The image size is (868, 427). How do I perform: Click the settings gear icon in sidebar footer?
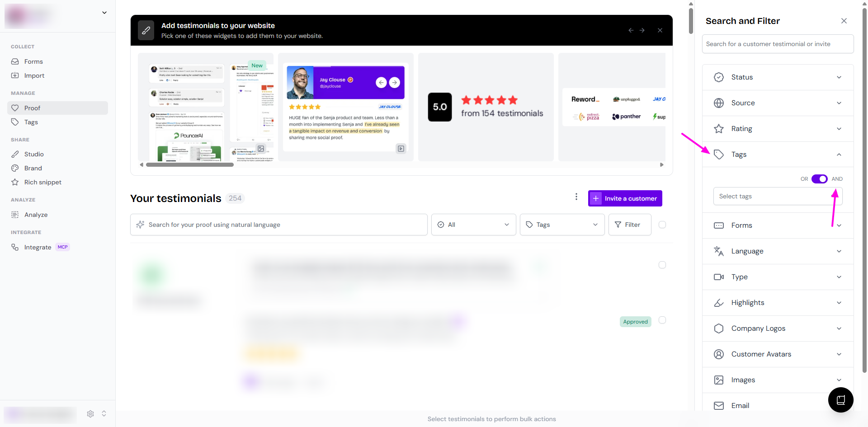(90, 414)
